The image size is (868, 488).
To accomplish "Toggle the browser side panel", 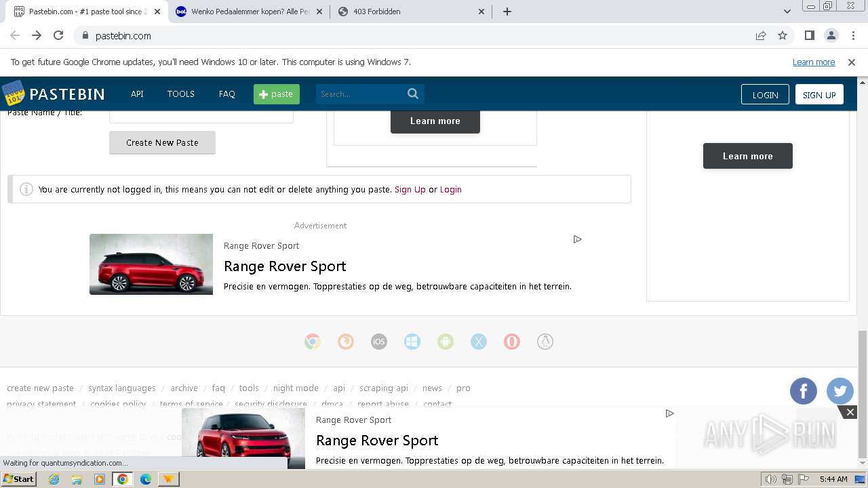I will tap(809, 35).
